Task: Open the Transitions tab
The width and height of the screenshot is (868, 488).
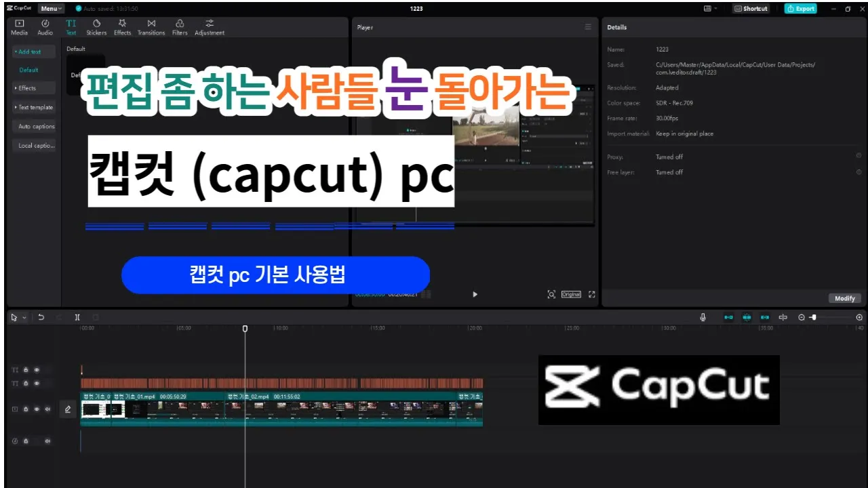Action: pyautogui.click(x=151, y=27)
